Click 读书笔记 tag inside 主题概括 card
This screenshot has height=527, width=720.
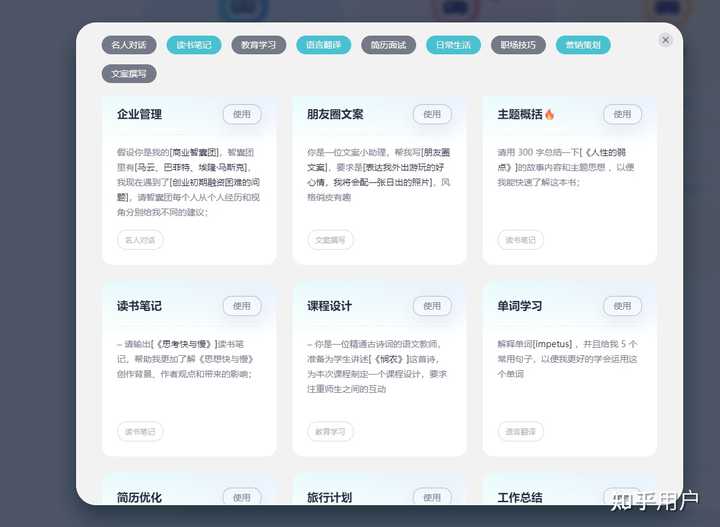(521, 240)
